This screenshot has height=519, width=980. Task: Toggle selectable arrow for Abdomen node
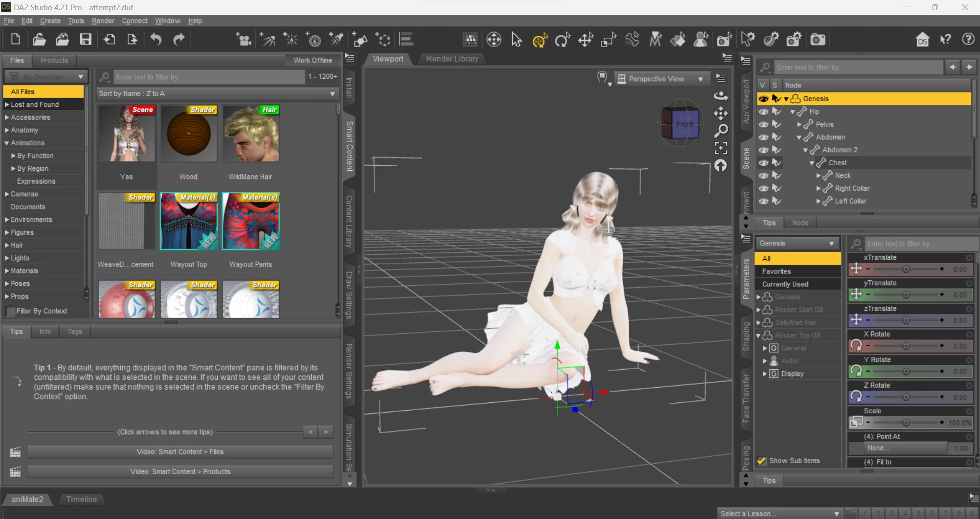pos(777,137)
